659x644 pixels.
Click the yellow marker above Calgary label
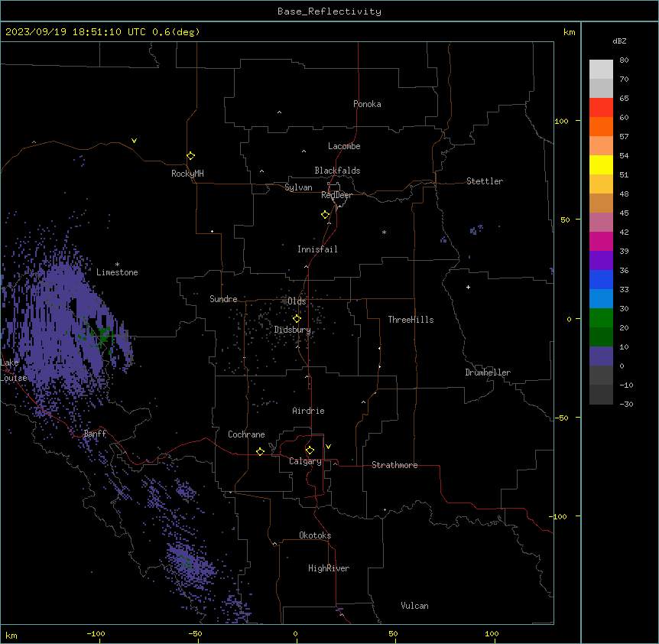point(310,450)
